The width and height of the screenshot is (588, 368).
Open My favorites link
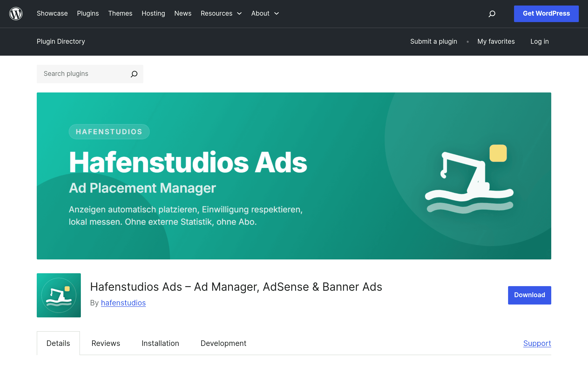tap(496, 41)
